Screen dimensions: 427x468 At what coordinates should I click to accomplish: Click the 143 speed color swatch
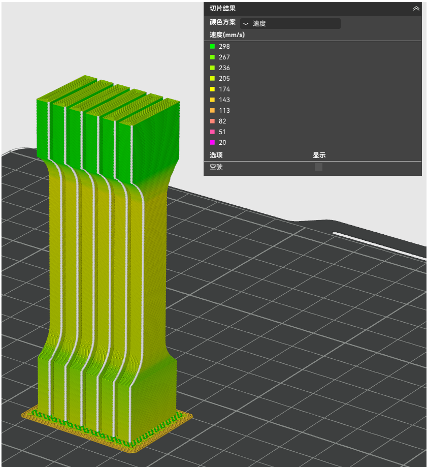click(x=212, y=100)
